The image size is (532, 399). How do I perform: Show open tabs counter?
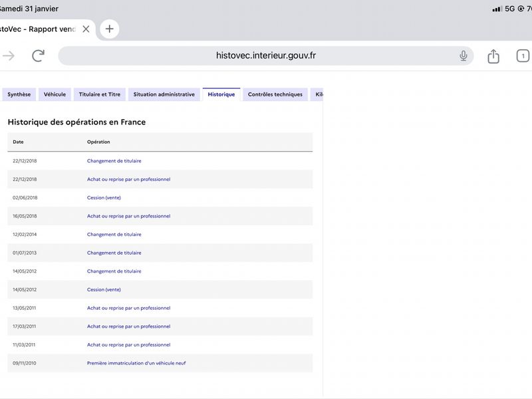[523, 56]
